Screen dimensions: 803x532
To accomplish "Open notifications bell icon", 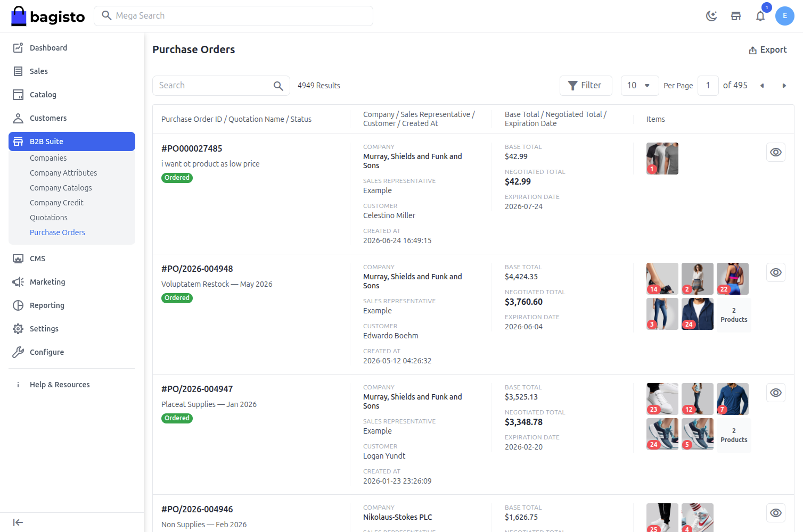I will (x=760, y=16).
